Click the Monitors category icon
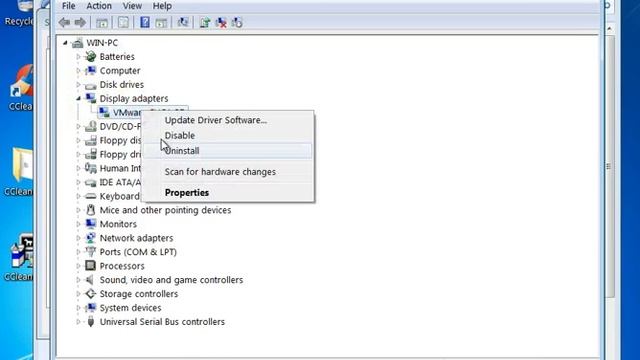Viewport: 640px width, 360px height. (x=91, y=224)
